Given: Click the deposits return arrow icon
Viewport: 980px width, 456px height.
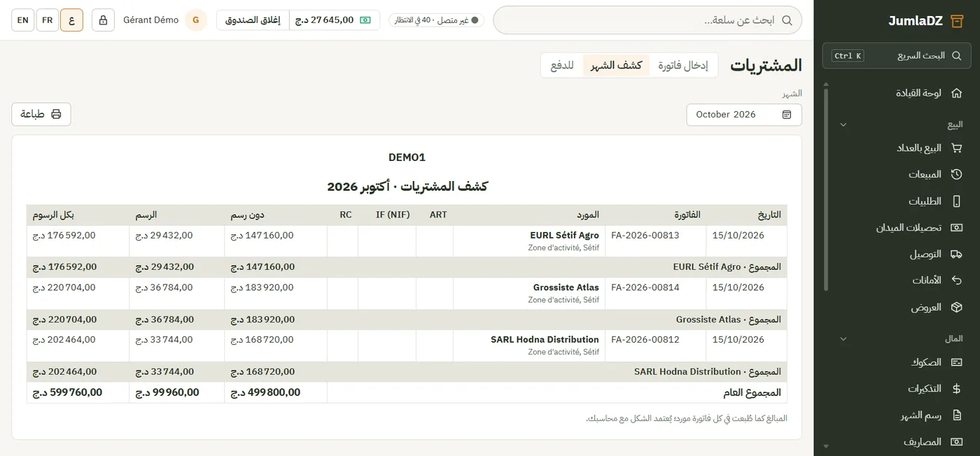Looking at the screenshot, I should [x=956, y=280].
